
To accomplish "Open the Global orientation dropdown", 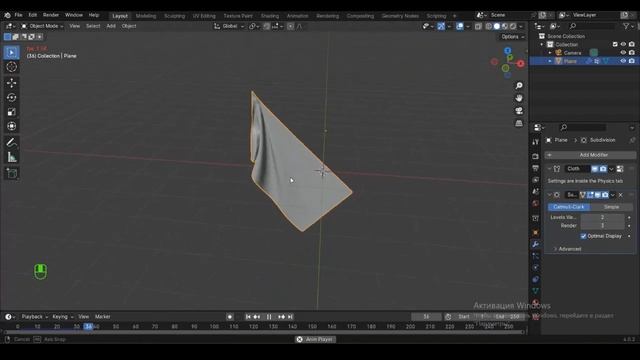I will (229, 26).
